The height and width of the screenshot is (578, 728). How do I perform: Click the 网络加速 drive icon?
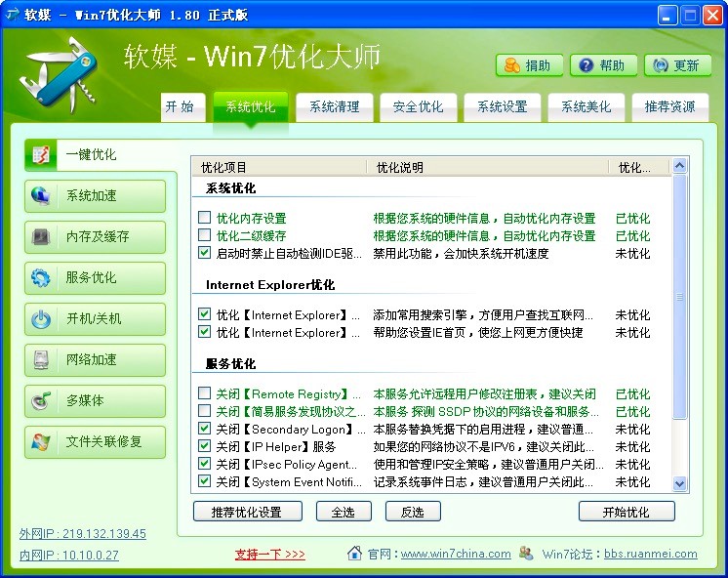(41, 359)
